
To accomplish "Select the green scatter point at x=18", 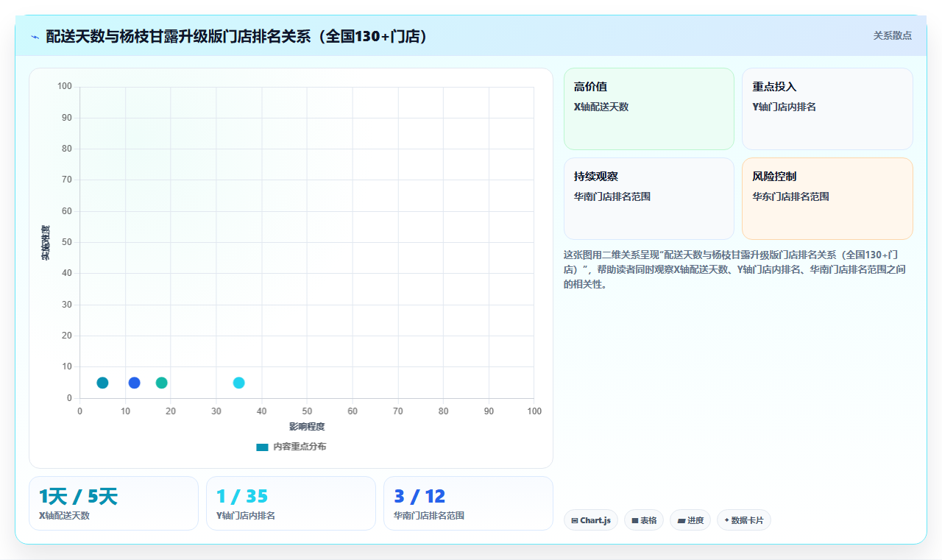I will 162,383.
